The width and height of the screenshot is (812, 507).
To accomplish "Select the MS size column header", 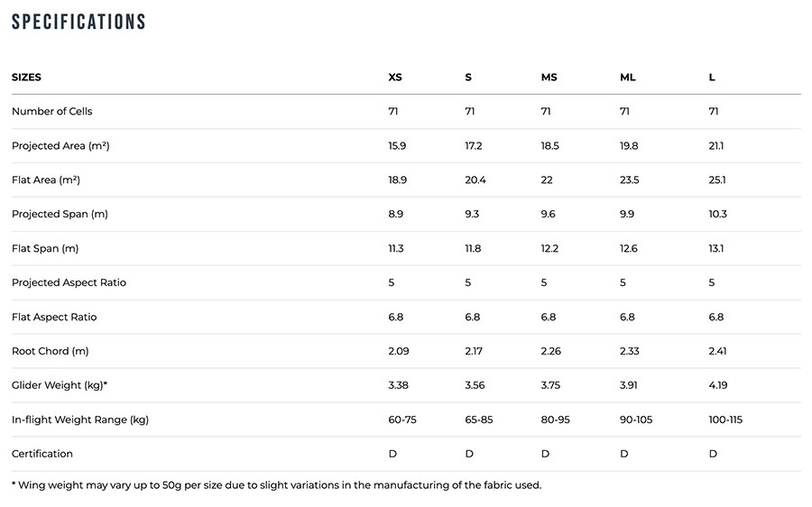I will click(x=549, y=78).
